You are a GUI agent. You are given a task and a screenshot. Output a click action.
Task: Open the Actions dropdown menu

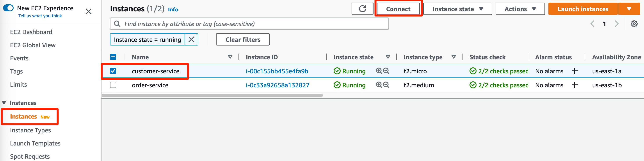pyautogui.click(x=520, y=9)
